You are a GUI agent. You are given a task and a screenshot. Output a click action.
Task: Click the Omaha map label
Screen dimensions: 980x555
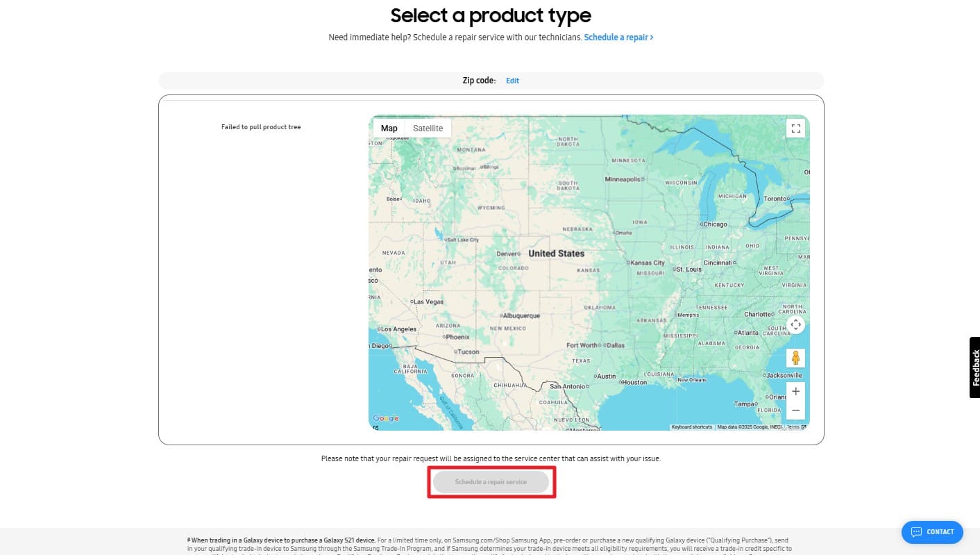[x=623, y=233]
